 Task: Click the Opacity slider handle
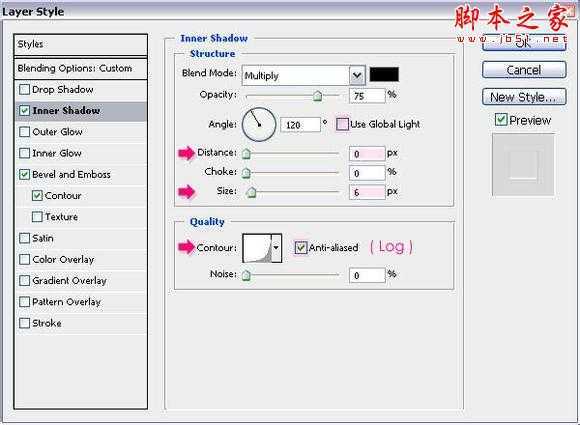[x=317, y=96]
